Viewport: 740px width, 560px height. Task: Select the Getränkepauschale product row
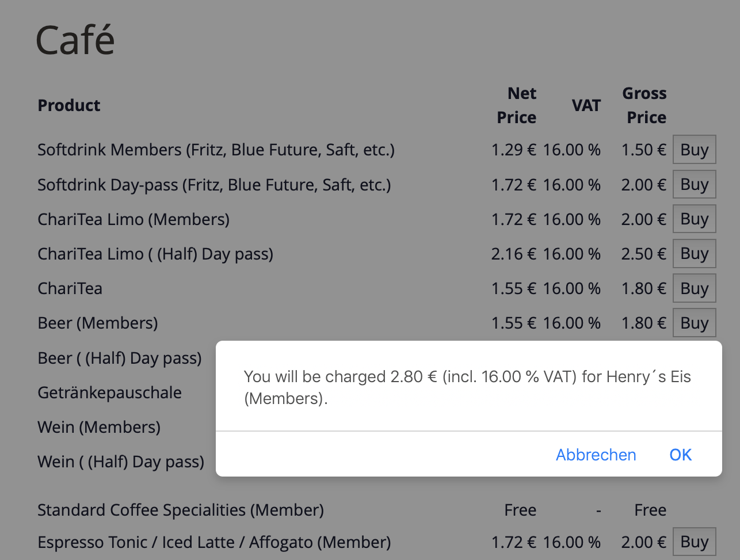(109, 392)
